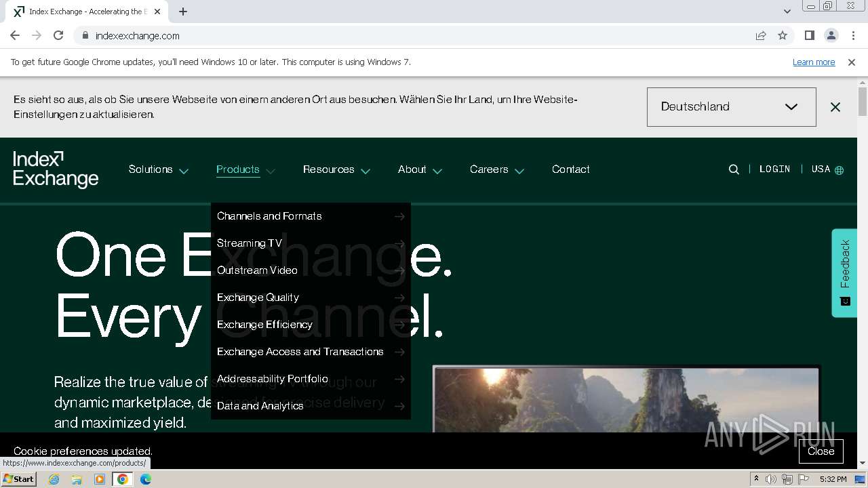Launch Microsoft Edge from taskbar

146,479
